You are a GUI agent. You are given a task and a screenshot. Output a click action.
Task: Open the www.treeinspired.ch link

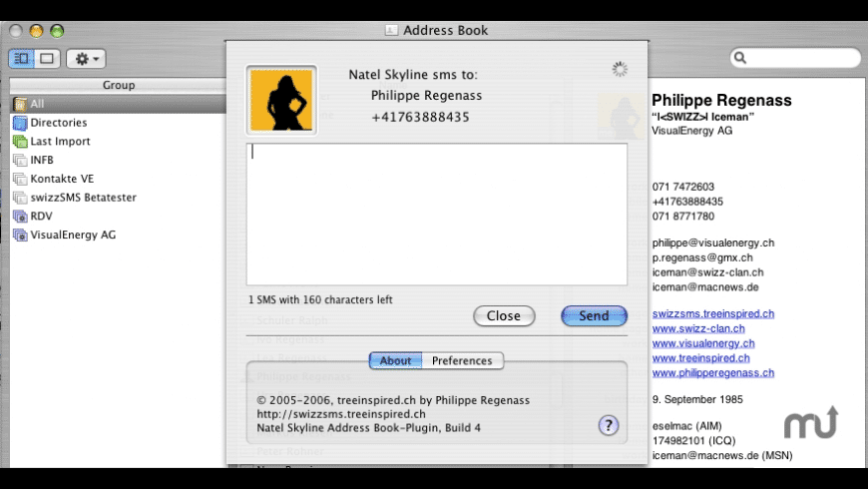coord(700,358)
